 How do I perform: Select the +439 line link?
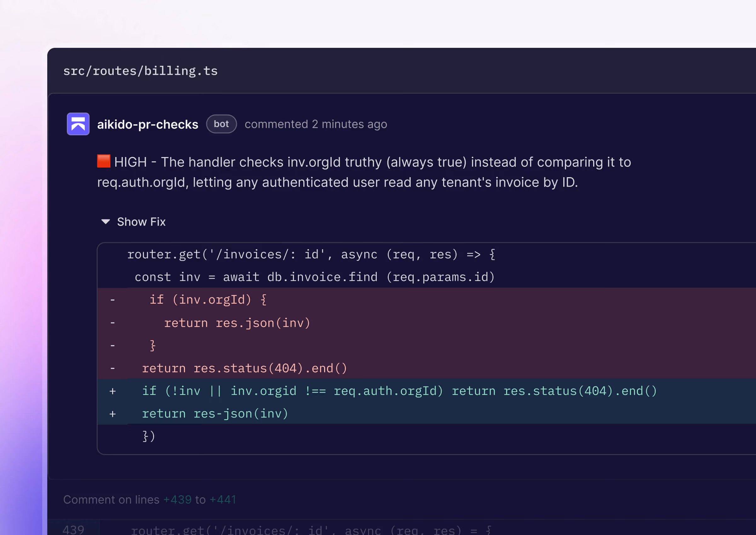click(x=177, y=499)
